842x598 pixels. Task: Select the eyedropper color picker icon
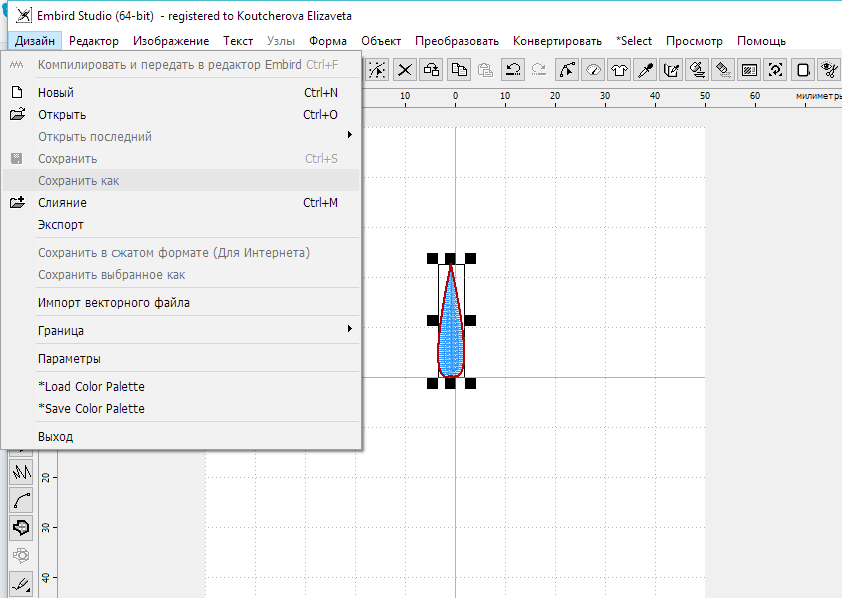click(645, 70)
